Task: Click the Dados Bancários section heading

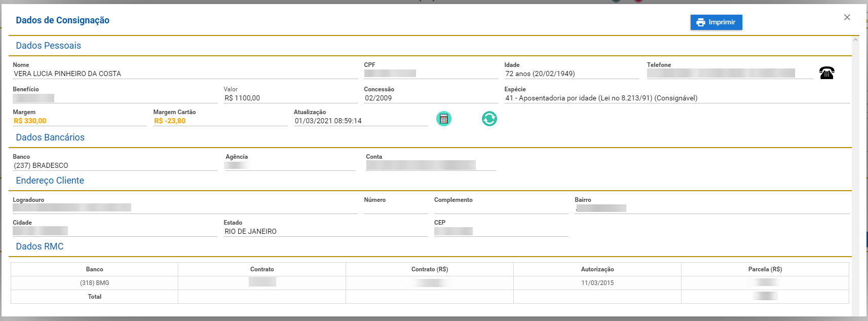Action: pos(50,137)
